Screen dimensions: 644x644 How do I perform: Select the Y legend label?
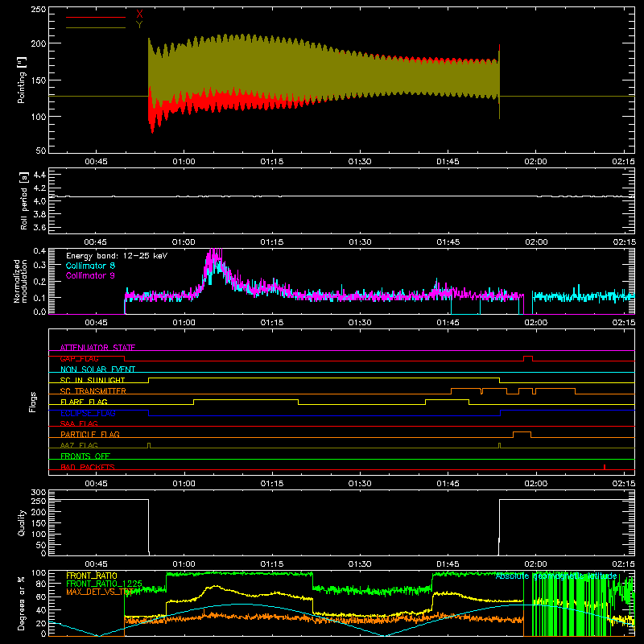pyautogui.click(x=139, y=25)
